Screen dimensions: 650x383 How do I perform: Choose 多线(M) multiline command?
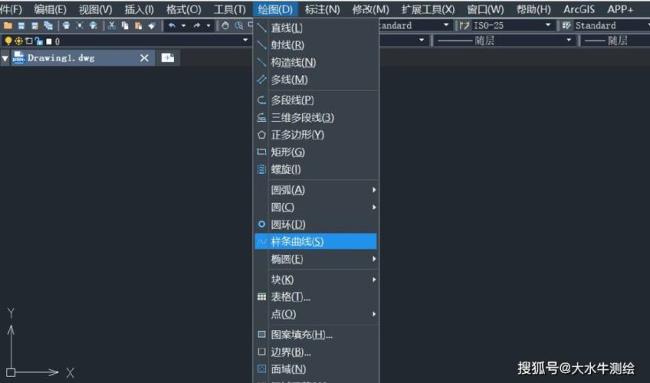pos(316,80)
